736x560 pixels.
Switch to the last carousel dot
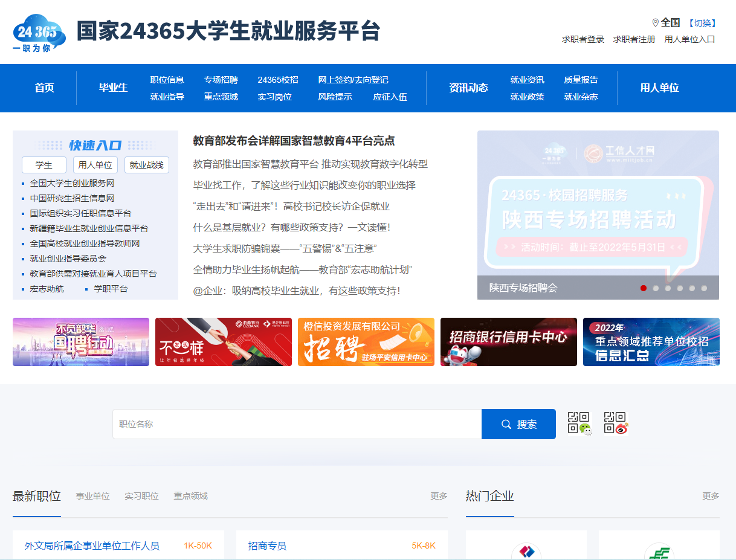[x=704, y=288]
